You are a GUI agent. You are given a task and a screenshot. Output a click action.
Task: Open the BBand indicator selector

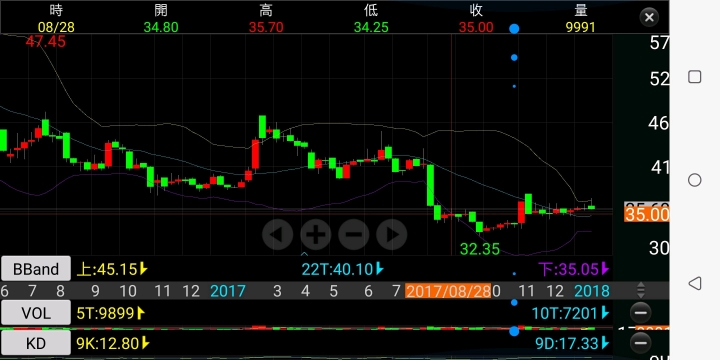36,269
